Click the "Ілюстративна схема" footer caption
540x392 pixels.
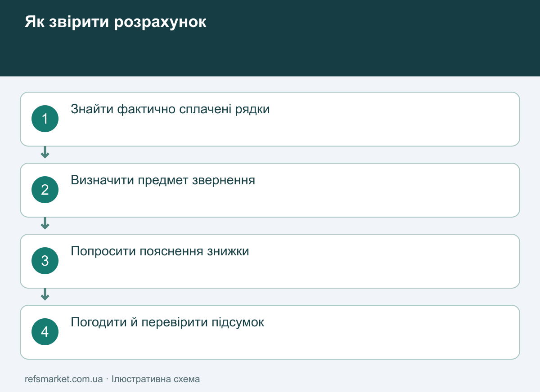(x=156, y=379)
